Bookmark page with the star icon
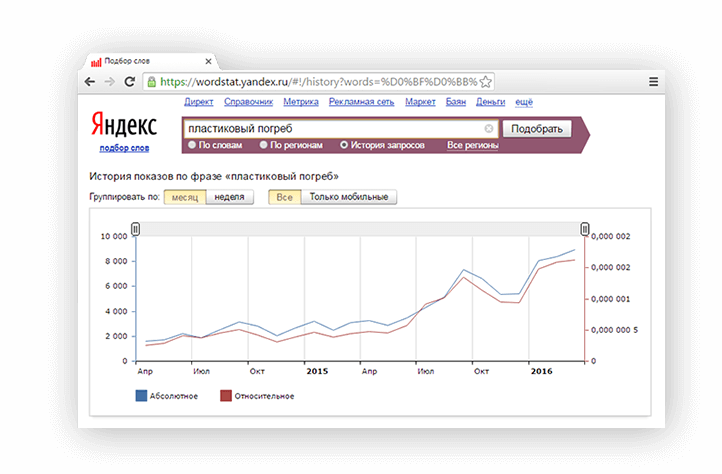The width and height of the screenshot is (722, 474). (485, 82)
